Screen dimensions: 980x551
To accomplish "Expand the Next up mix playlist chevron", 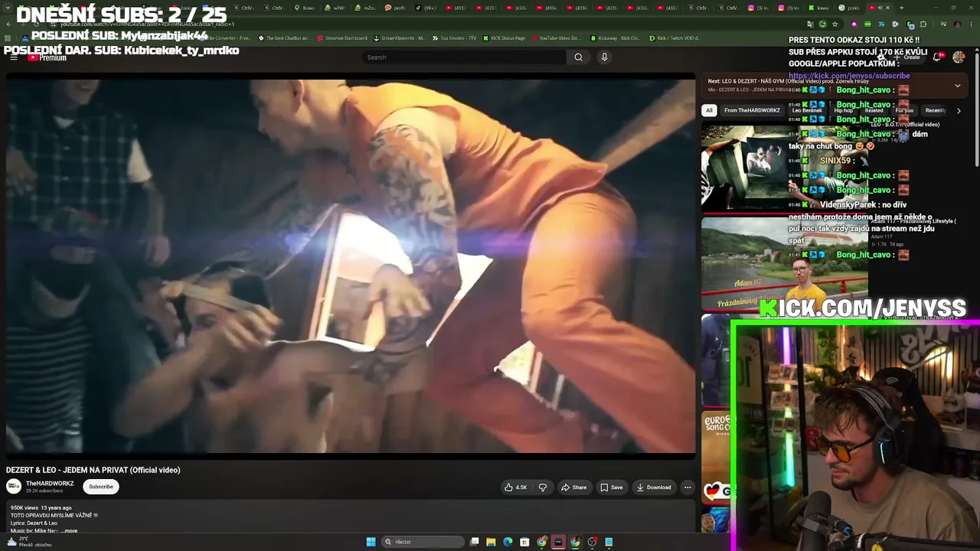I will tap(957, 86).
